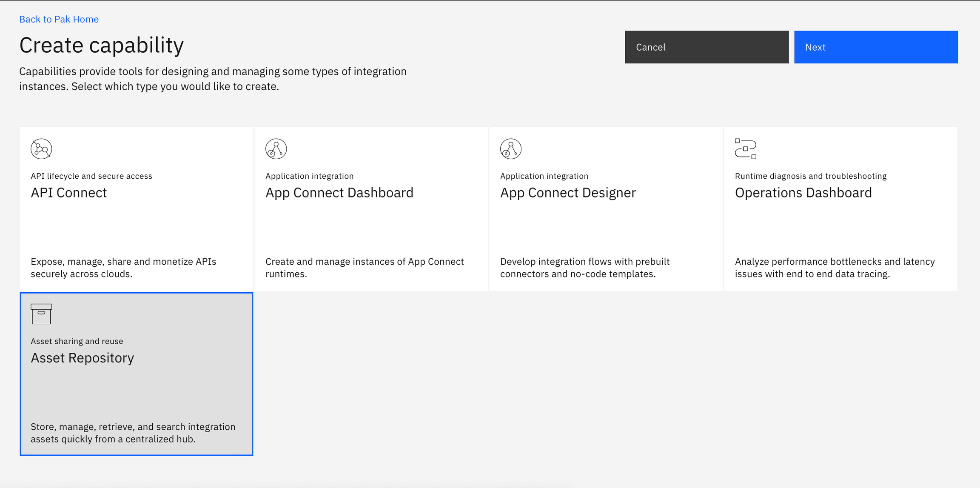
Task: Open the Back to Pak Home link
Action: tap(59, 19)
